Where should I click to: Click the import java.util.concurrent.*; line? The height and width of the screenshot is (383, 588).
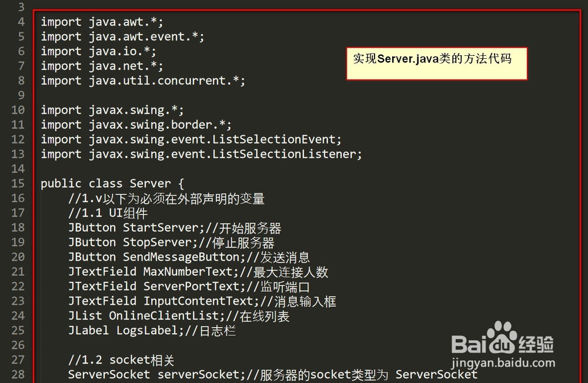(x=143, y=81)
